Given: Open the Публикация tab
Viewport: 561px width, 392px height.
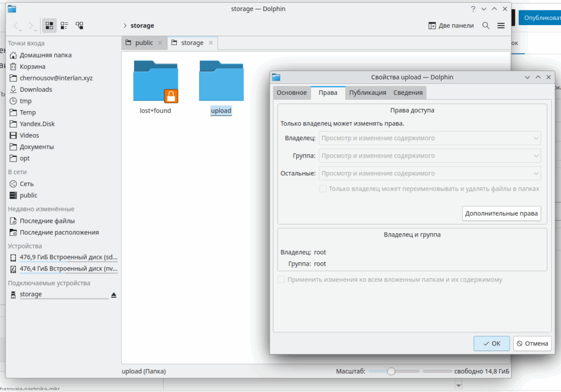Looking at the screenshot, I should click(x=368, y=93).
